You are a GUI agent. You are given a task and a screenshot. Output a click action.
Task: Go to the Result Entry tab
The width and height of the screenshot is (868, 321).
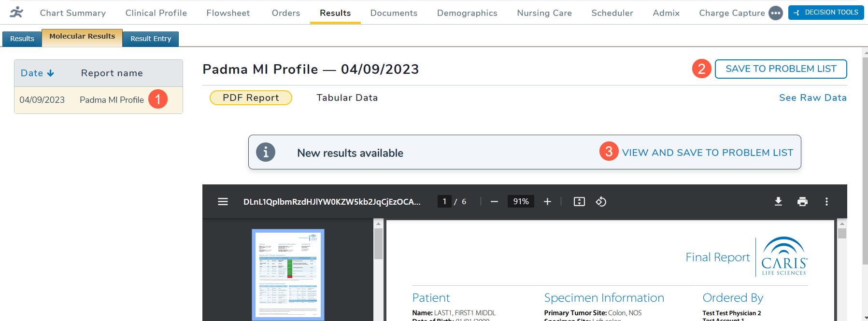pyautogui.click(x=151, y=39)
